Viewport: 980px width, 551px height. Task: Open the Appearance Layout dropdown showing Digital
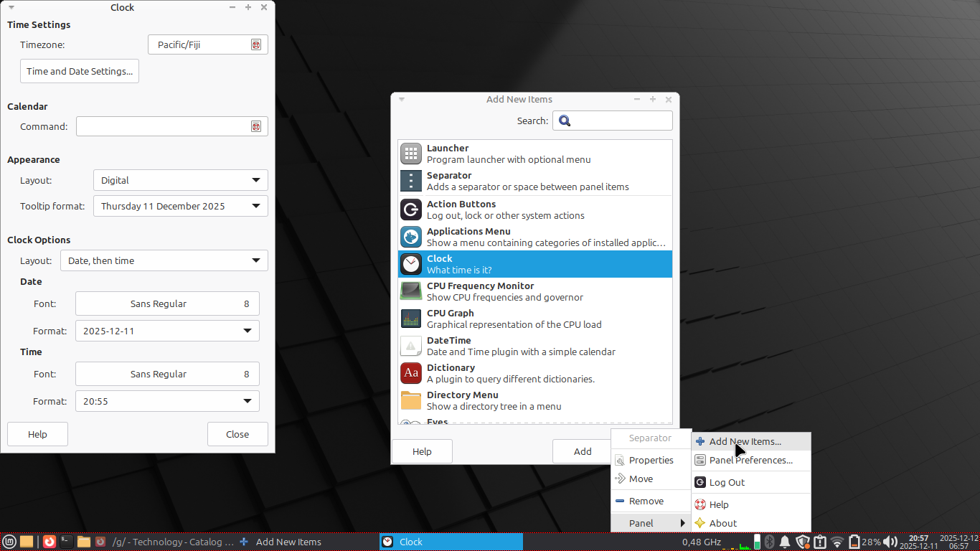click(x=181, y=180)
